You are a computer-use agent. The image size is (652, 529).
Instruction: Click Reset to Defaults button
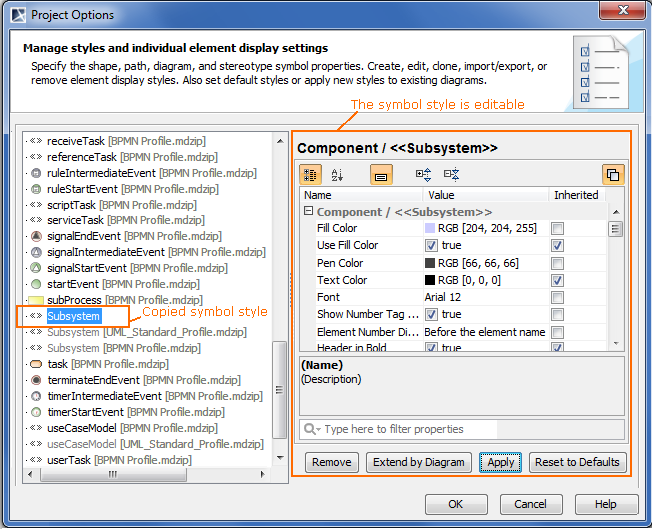(578, 462)
